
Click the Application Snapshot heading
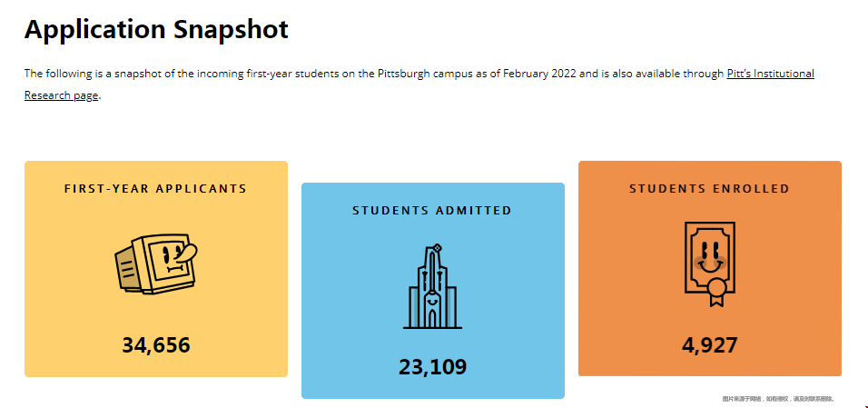pyautogui.click(x=156, y=29)
